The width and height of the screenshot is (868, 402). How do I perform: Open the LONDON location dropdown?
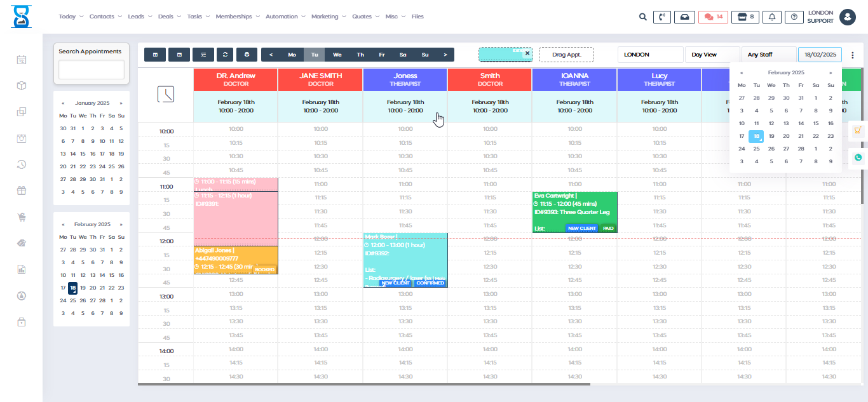pos(650,55)
